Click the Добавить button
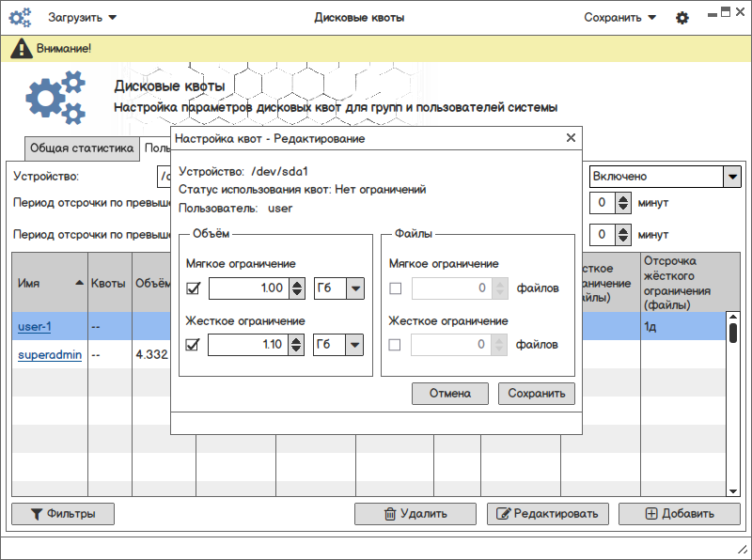 pos(679,514)
